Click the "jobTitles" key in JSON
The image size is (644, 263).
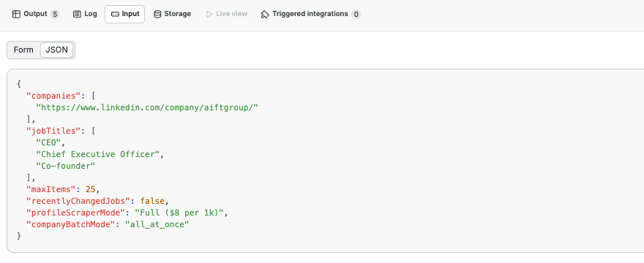tap(53, 131)
